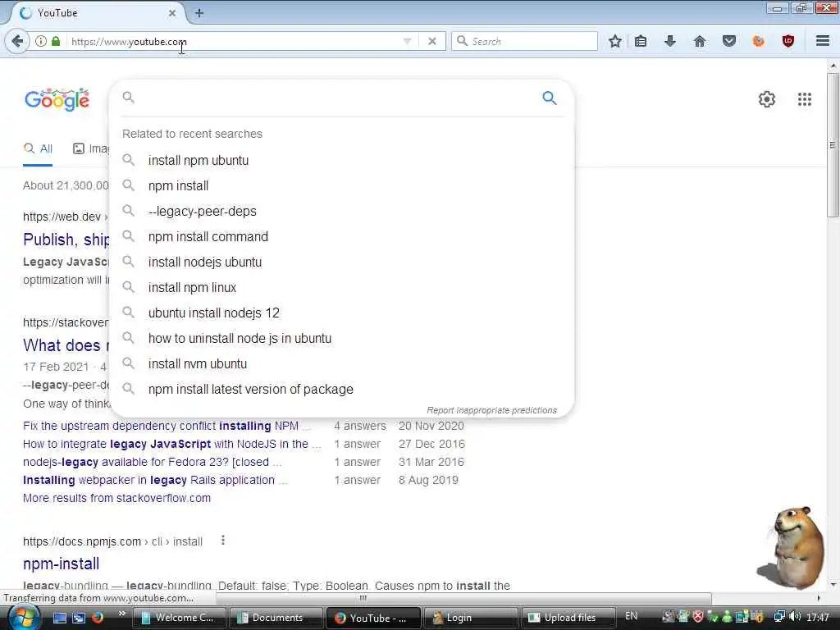The height and width of the screenshot is (630, 840).
Task: Click the green padlock security icon
Action: [56, 41]
